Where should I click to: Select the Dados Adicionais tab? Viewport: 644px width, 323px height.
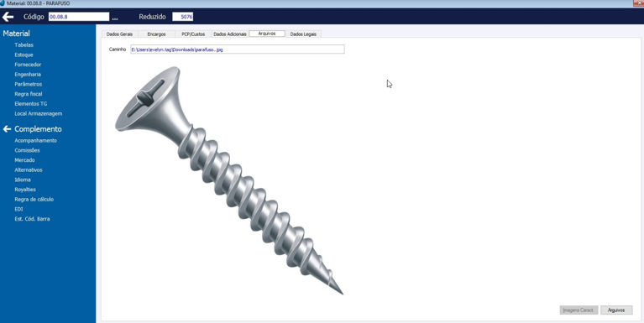pyautogui.click(x=230, y=34)
